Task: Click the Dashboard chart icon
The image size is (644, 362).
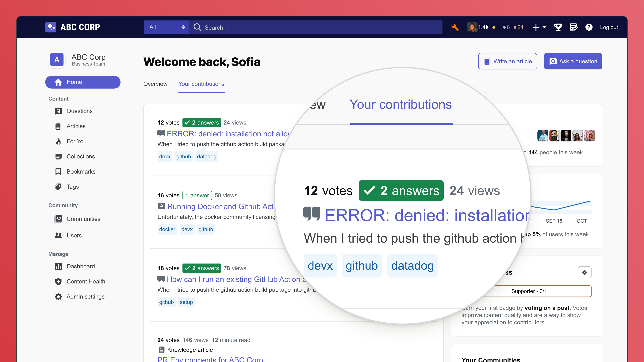Action: pyautogui.click(x=58, y=266)
